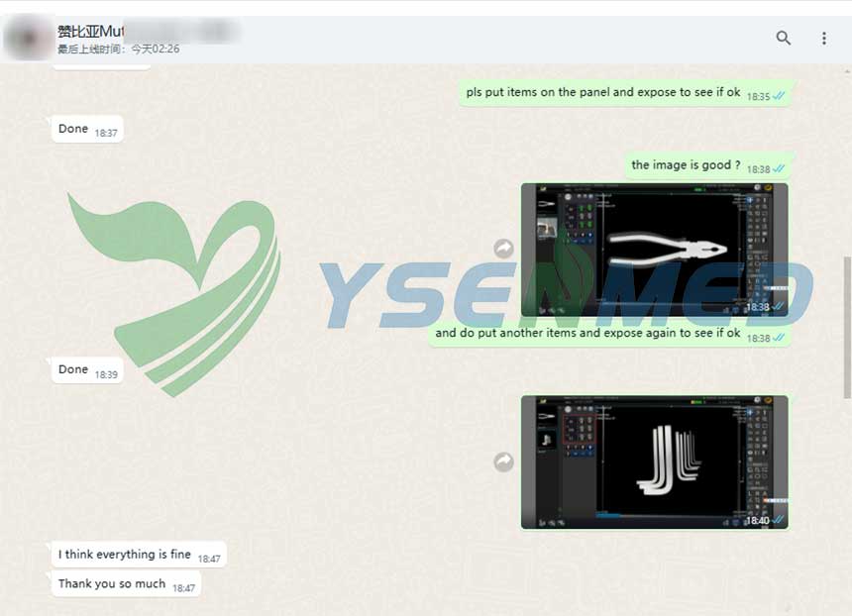Image resolution: width=852 pixels, height=616 pixels.
Task: Click forward icon beside the pliers image
Action: pyautogui.click(x=504, y=250)
